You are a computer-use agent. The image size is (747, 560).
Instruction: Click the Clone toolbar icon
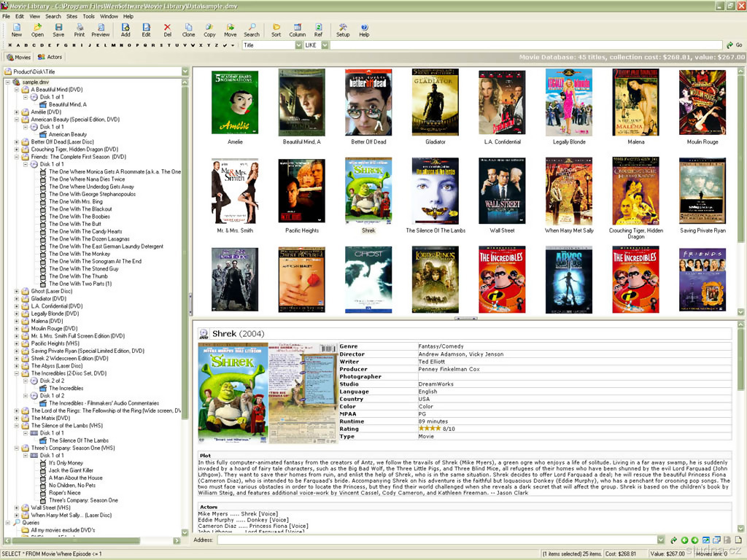tap(188, 29)
